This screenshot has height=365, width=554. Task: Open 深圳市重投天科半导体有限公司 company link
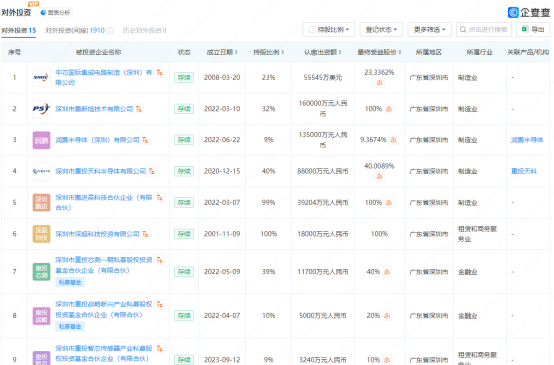100,171
